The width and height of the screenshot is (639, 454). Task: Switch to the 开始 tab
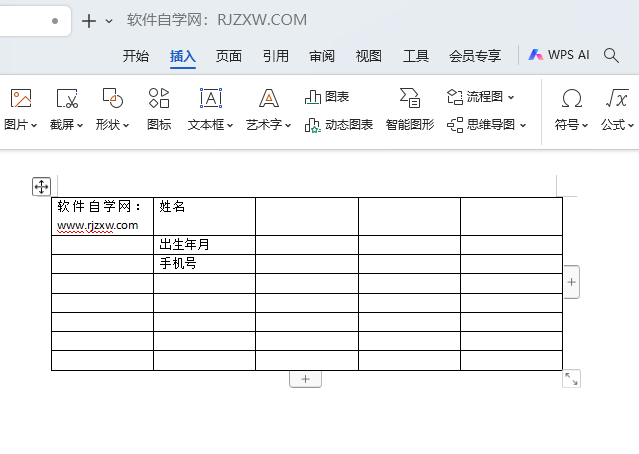(136, 56)
